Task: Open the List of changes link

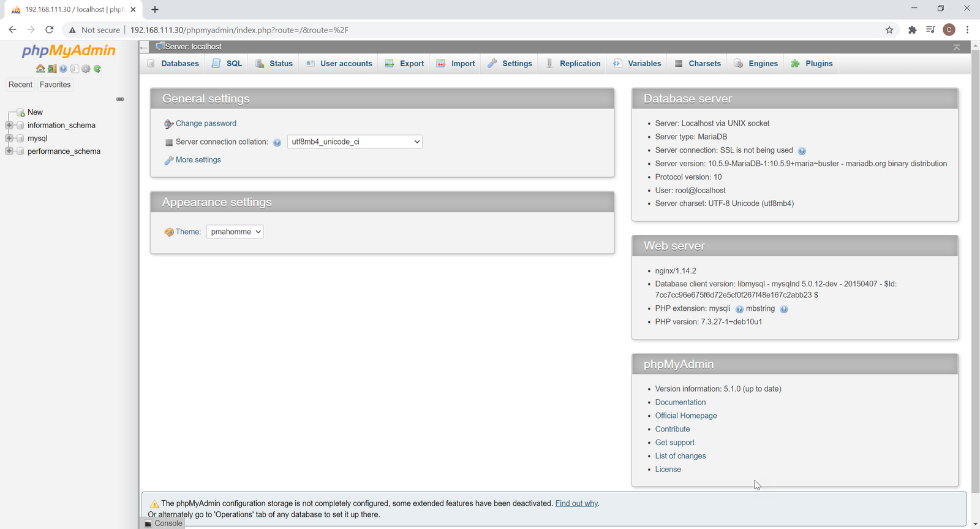Action: [x=680, y=457]
